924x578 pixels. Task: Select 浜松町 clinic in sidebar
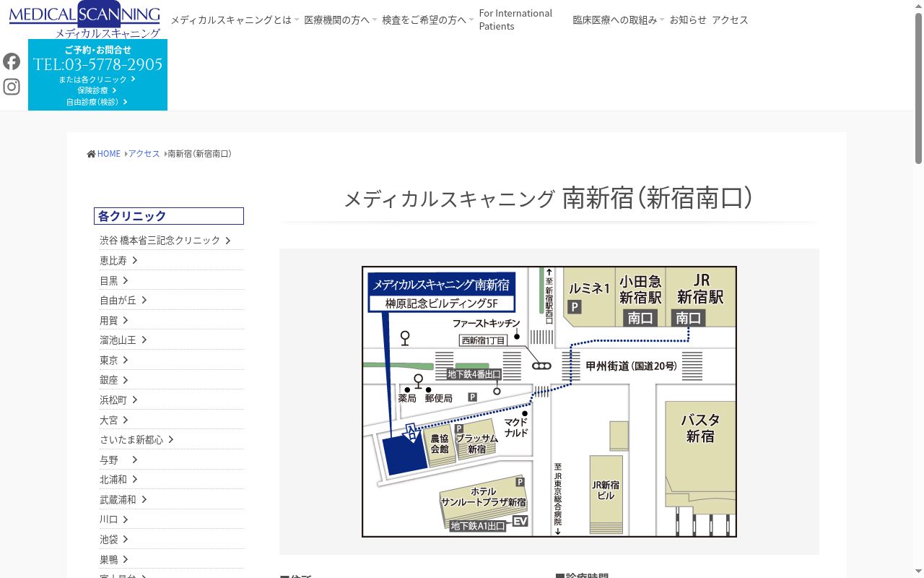[x=172, y=400]
